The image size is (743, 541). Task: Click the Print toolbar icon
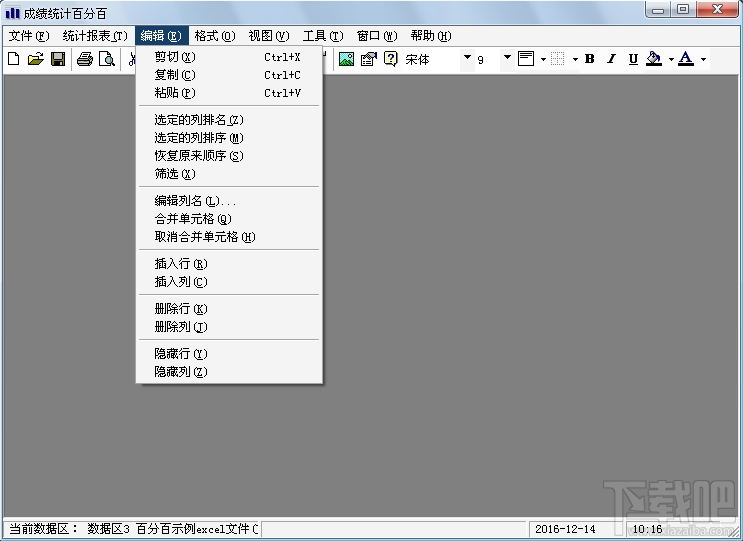click(x=85, y=59)
